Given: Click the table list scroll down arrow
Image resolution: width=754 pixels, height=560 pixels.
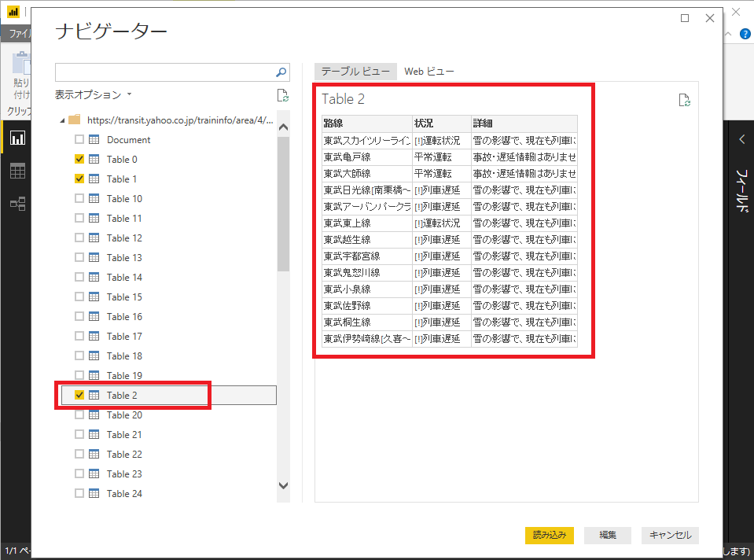Looking at the screenshot, I should (284, 486).
